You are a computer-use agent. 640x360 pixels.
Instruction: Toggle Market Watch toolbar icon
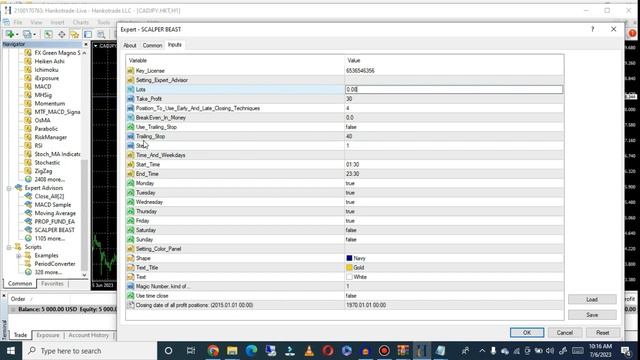(x=48, y=34)
